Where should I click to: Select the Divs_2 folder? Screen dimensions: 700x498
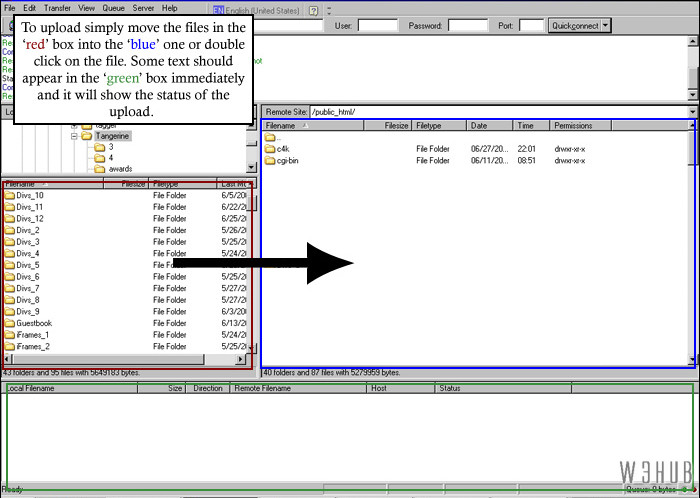click(28, 230)
